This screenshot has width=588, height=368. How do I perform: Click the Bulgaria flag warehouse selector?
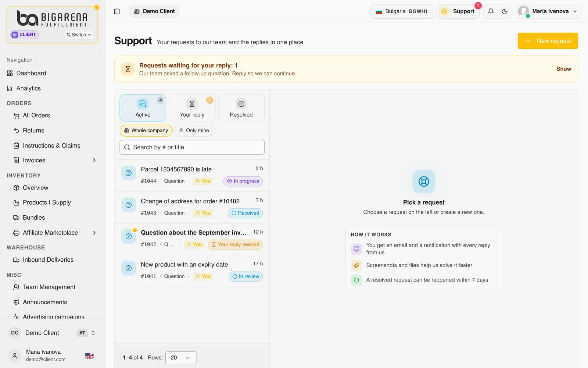[402, 11]
